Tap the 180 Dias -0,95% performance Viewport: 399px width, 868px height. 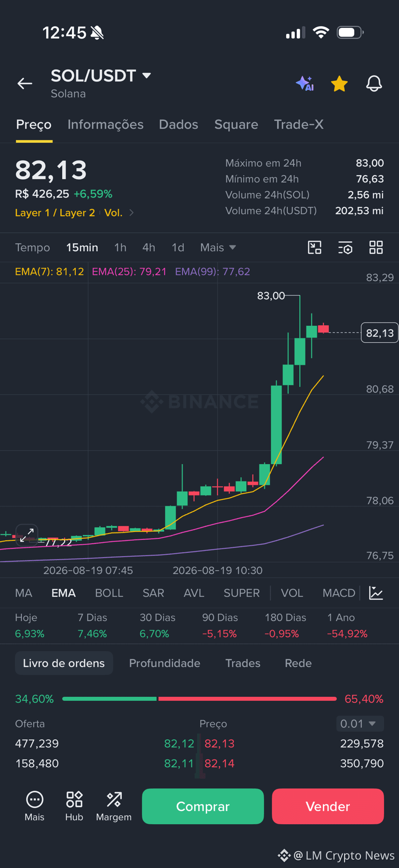point(285,626)
